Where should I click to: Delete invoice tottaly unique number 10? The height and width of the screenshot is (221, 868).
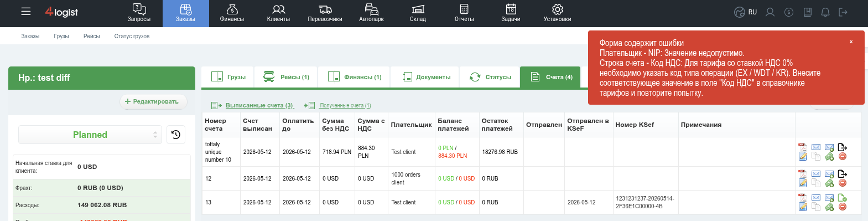tap(843, 156)
